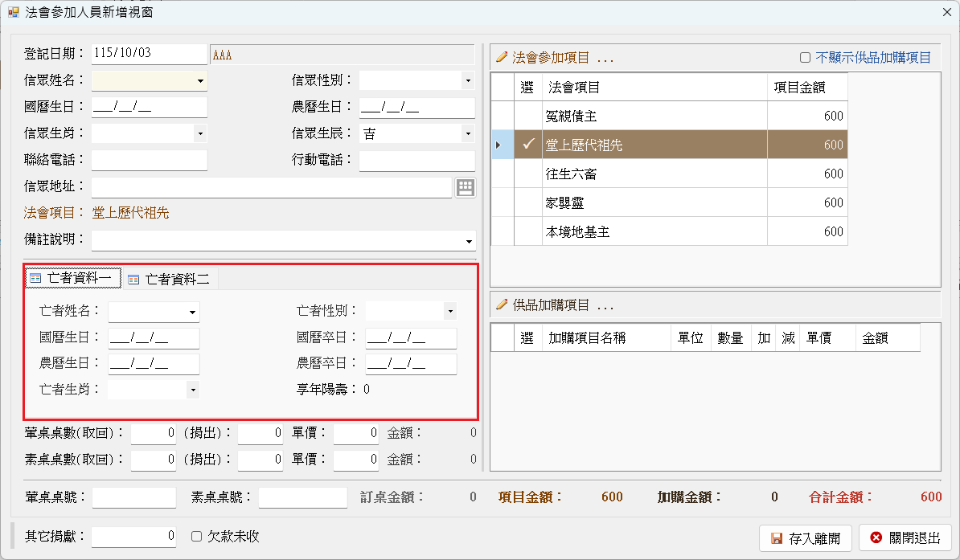Click the 行動電話 input field
Viewport: 960px width, 560px height.
[417, 161]
